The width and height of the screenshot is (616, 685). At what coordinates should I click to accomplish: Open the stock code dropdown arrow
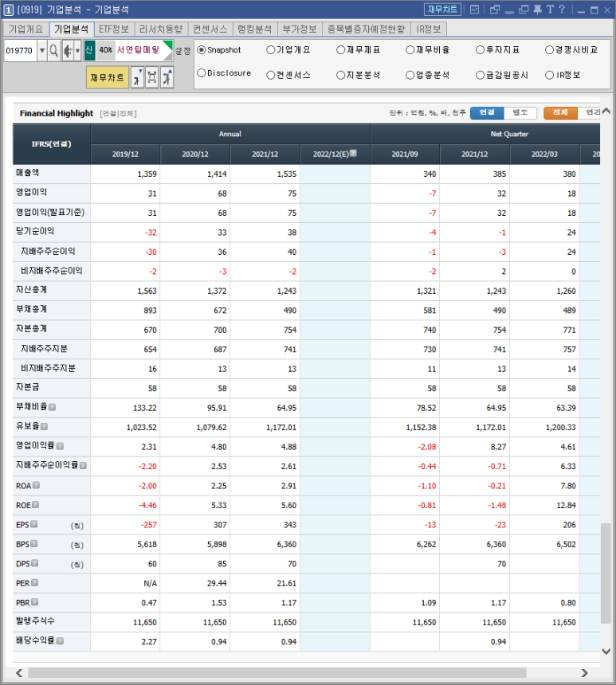42,51
